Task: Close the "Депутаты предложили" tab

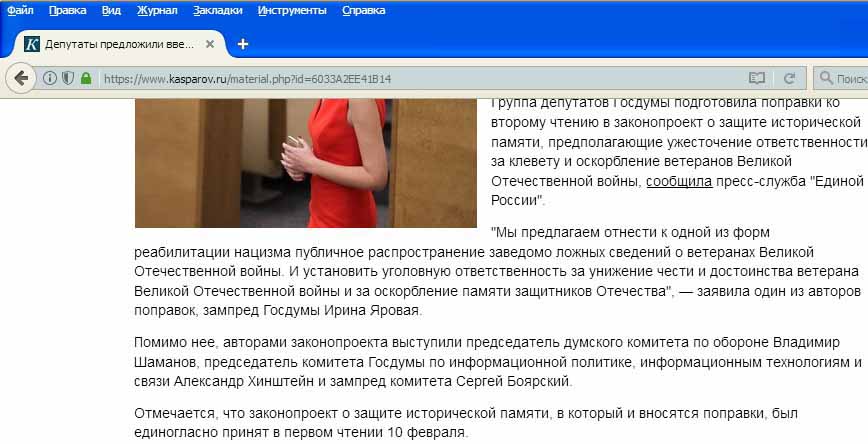Action: pyautogui.click(x=210, y=44)
